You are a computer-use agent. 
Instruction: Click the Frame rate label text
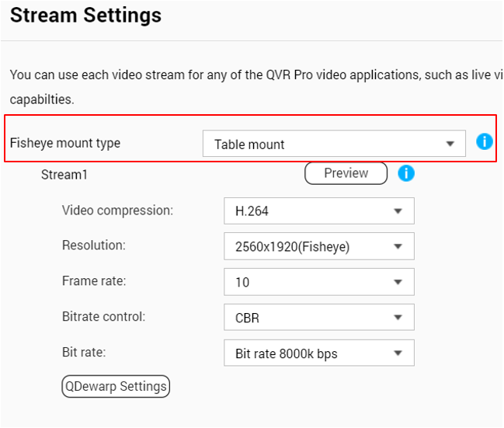pyautogui.click(x=93, y=281)
